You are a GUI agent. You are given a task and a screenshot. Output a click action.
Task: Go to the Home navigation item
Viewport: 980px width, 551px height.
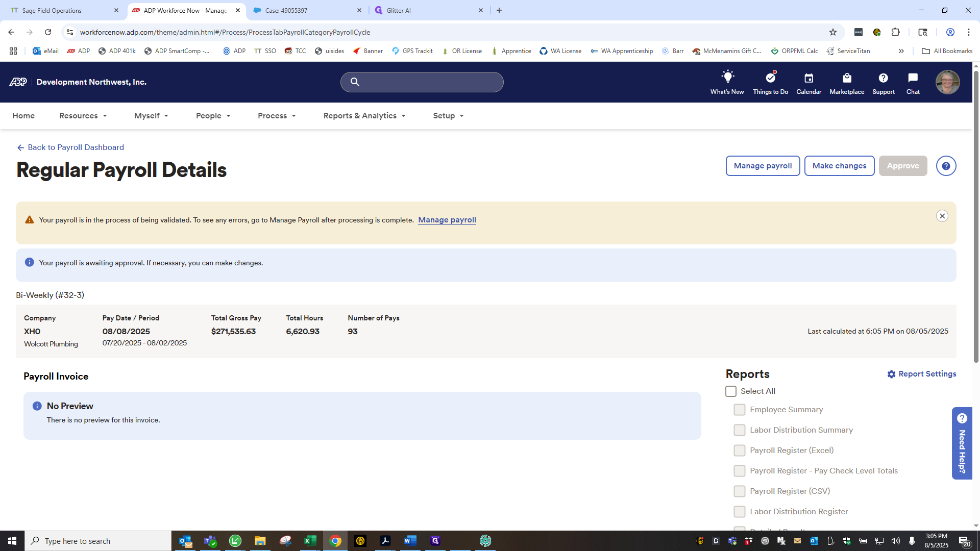coord(23,116)
